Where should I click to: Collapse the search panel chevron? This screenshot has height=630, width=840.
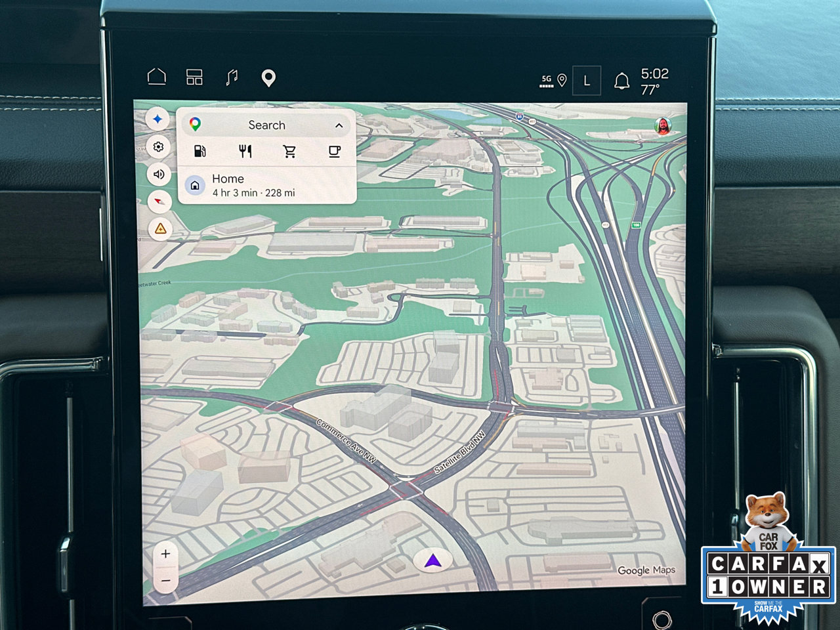click(x=339, y=125)
